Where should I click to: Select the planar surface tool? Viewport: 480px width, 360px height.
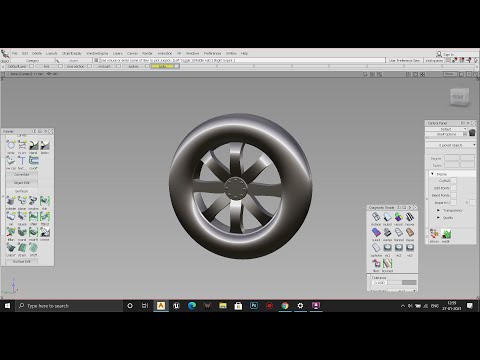(22, 201)
